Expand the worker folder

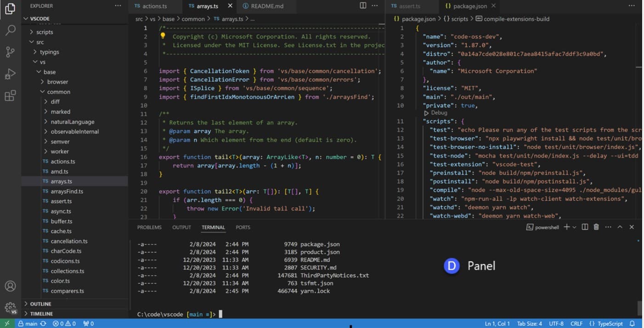(x=60, y=152)
